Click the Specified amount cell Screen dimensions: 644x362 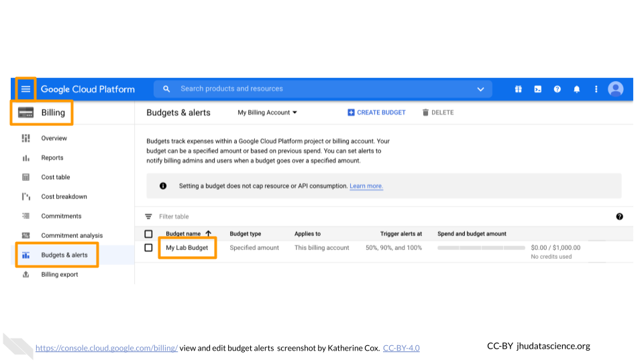[x=254, y=248]
